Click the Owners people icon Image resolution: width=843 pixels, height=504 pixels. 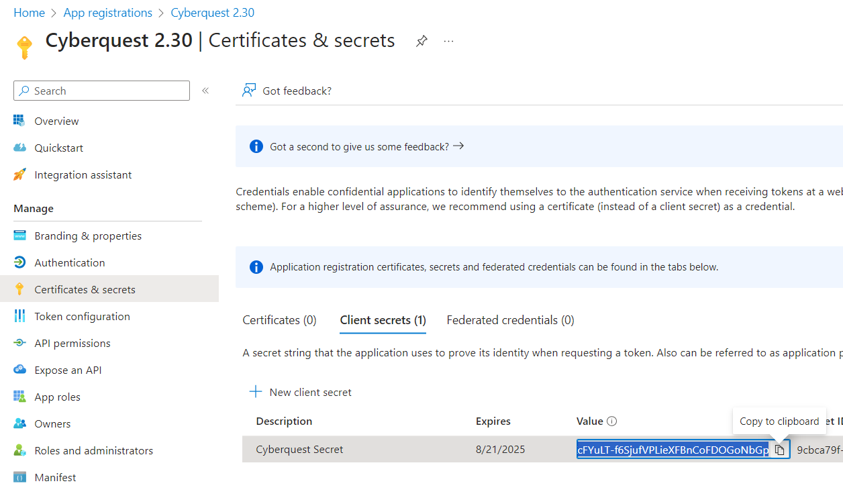point(19,423)
